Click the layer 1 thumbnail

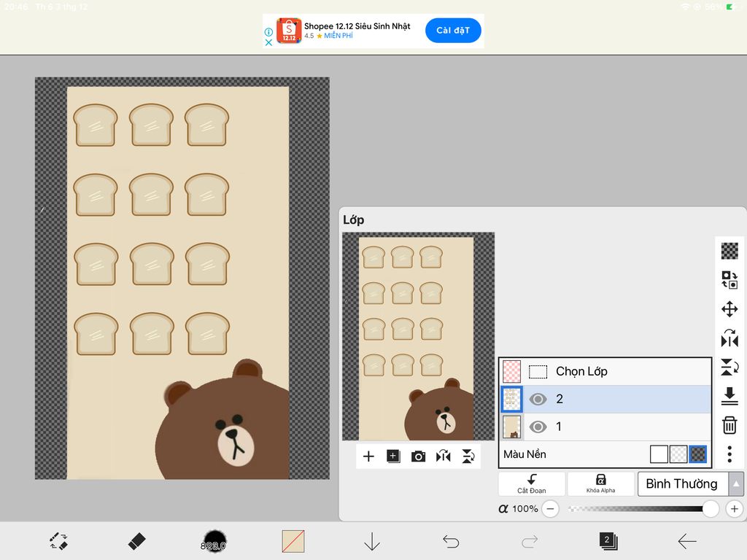click(511, 427)
